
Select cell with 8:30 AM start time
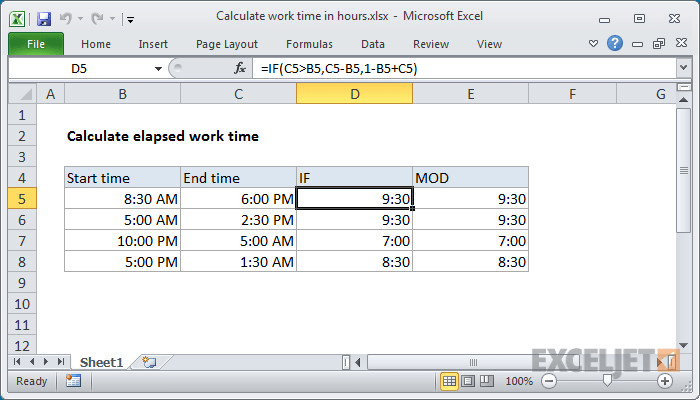122,199
